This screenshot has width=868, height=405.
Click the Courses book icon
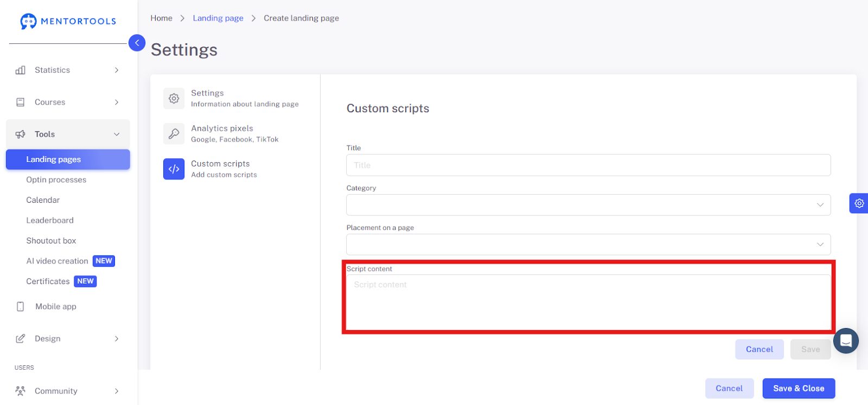(21, 102)
